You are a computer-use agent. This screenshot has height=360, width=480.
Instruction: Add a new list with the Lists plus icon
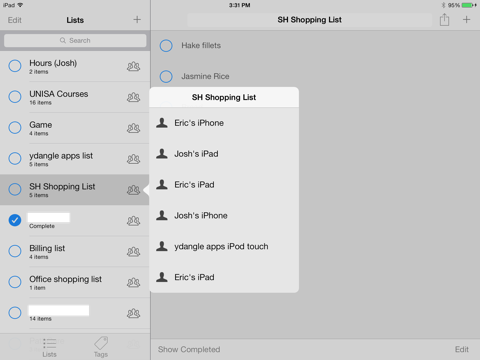(137, 20)
